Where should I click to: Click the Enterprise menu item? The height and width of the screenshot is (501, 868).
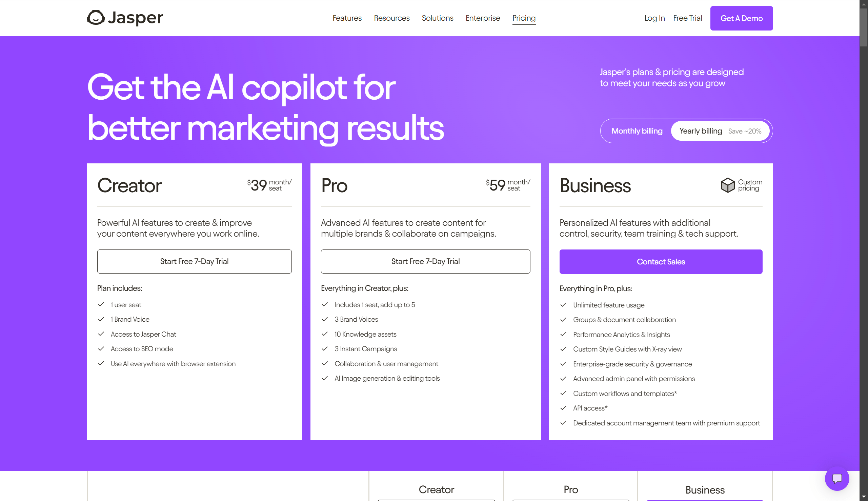pyautogui.click(x=483, y=17)
